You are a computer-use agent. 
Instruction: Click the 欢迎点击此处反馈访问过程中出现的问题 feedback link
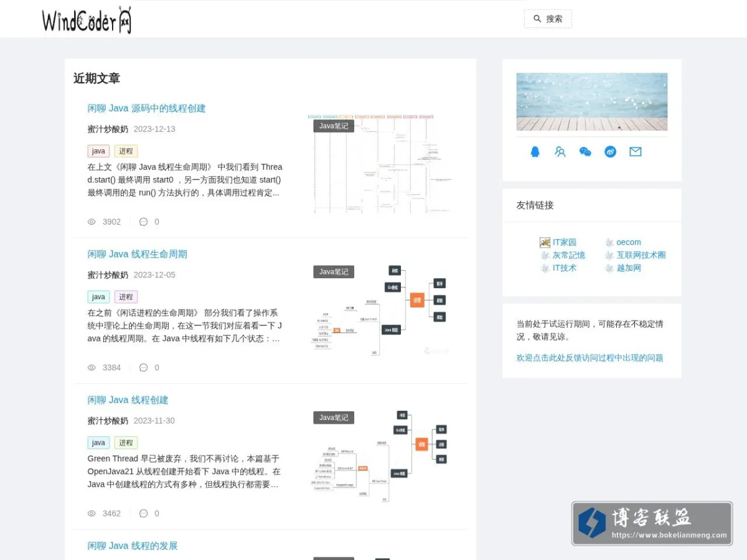pos(590,358)
